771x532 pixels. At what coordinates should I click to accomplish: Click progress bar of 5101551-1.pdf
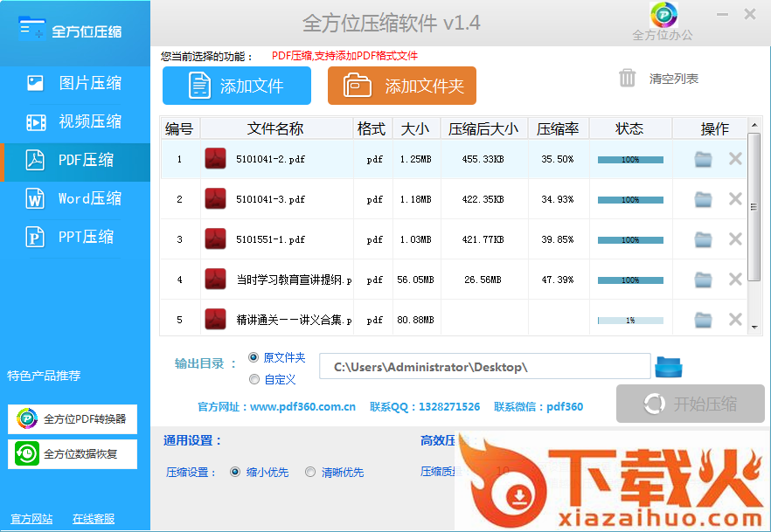coord(630,240)
